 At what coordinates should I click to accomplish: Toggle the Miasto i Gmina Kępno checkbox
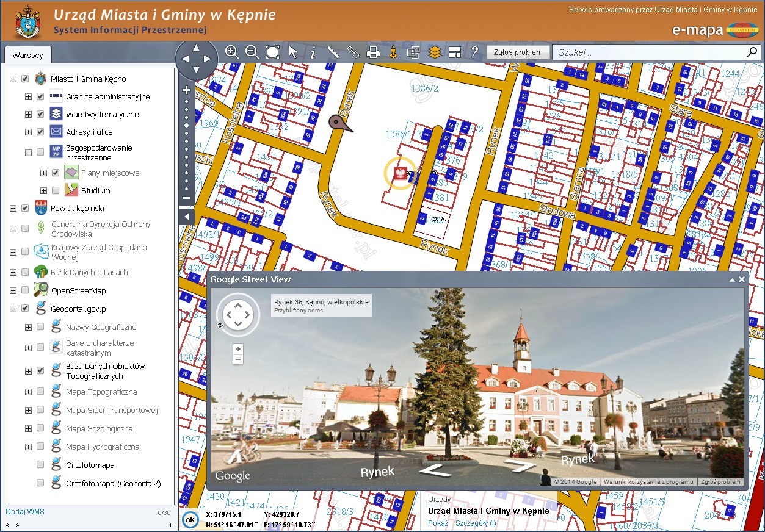(25, 79)
